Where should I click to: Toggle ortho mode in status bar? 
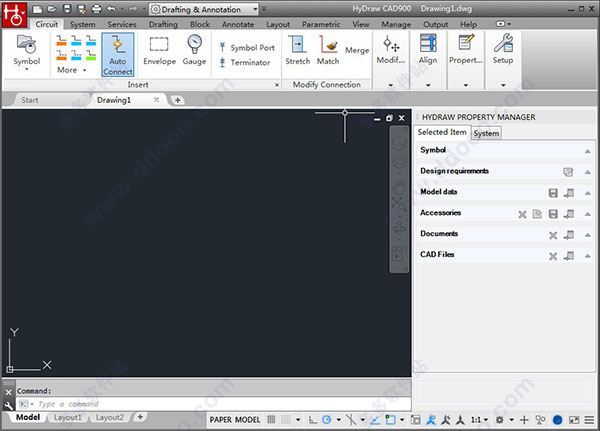click(313, 420)
